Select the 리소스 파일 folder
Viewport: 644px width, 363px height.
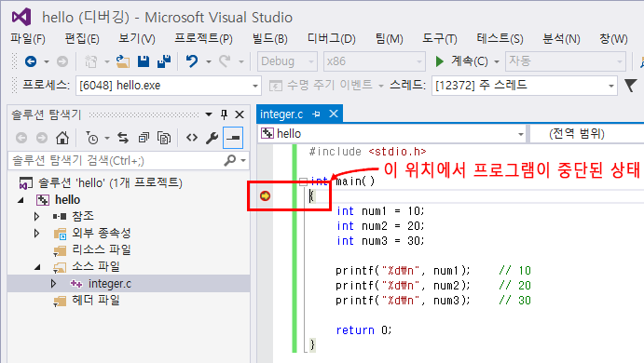[101, 249]
